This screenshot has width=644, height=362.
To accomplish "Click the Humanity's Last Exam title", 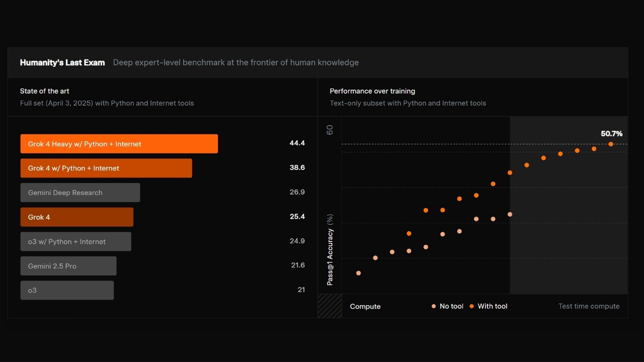I will point(62,63).
